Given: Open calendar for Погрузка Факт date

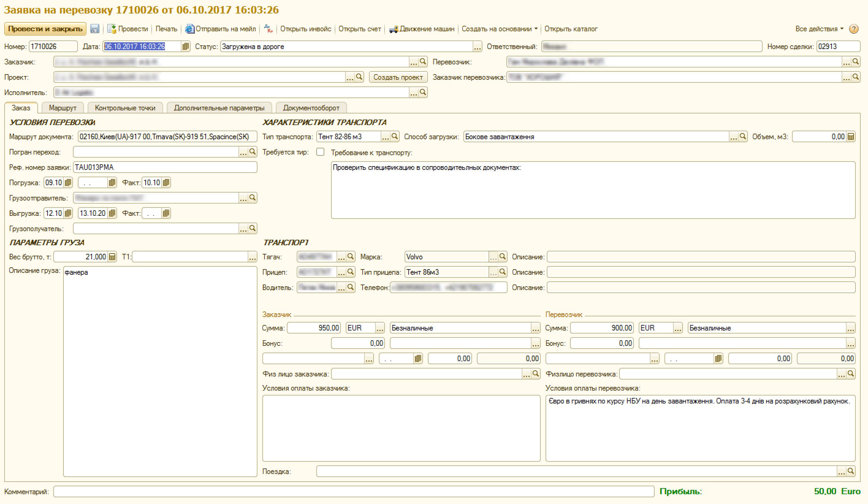Looking at the screenshot, I should click(x=166, y=183).
